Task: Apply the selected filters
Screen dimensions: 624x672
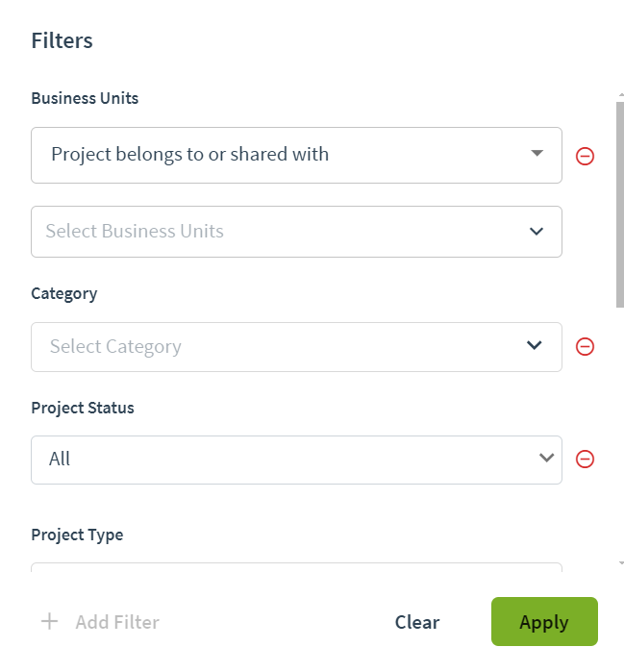Action: [544, 621]
